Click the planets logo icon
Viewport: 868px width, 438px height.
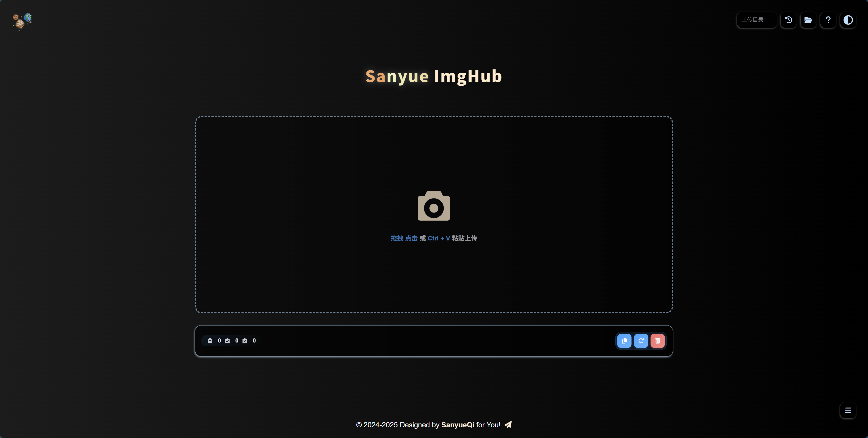[22, 22]
